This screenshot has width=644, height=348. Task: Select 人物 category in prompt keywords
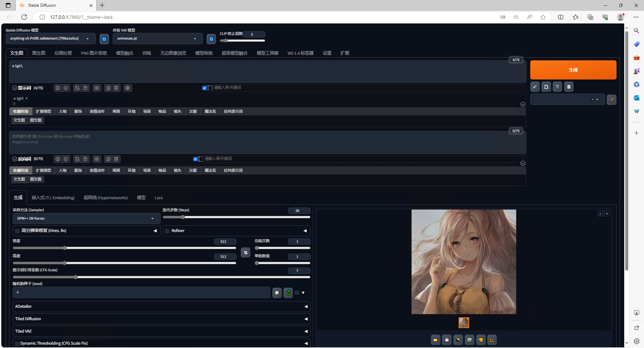pos(63,112)
